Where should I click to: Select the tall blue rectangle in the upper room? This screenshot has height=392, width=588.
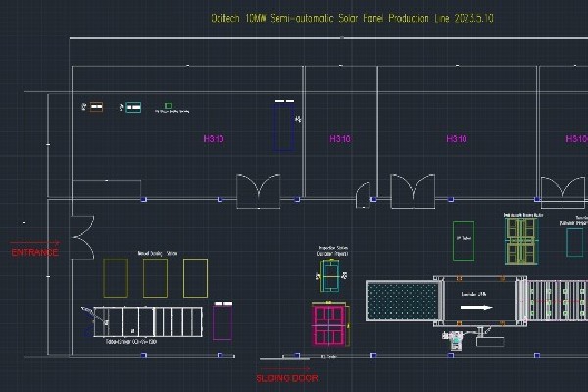284,127
